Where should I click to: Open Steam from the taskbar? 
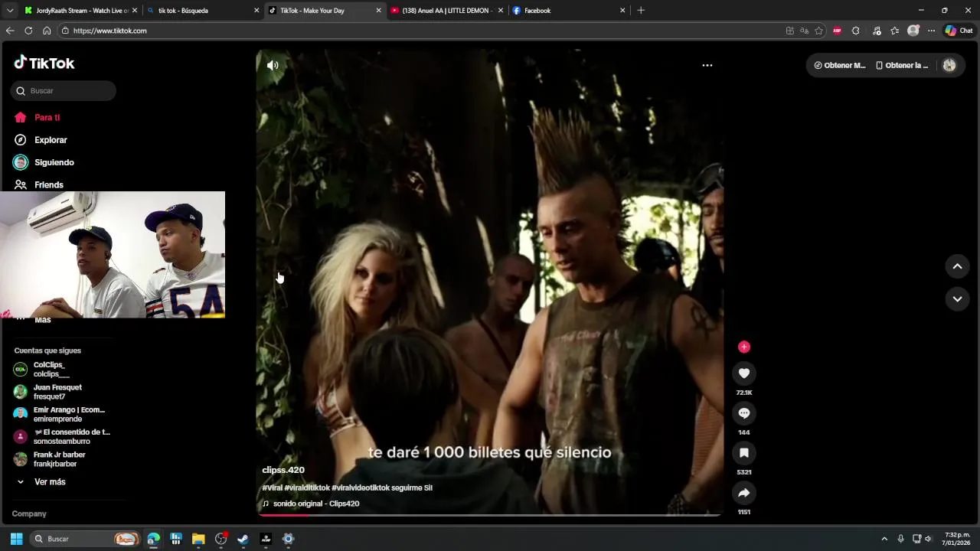tap(243, 539)
